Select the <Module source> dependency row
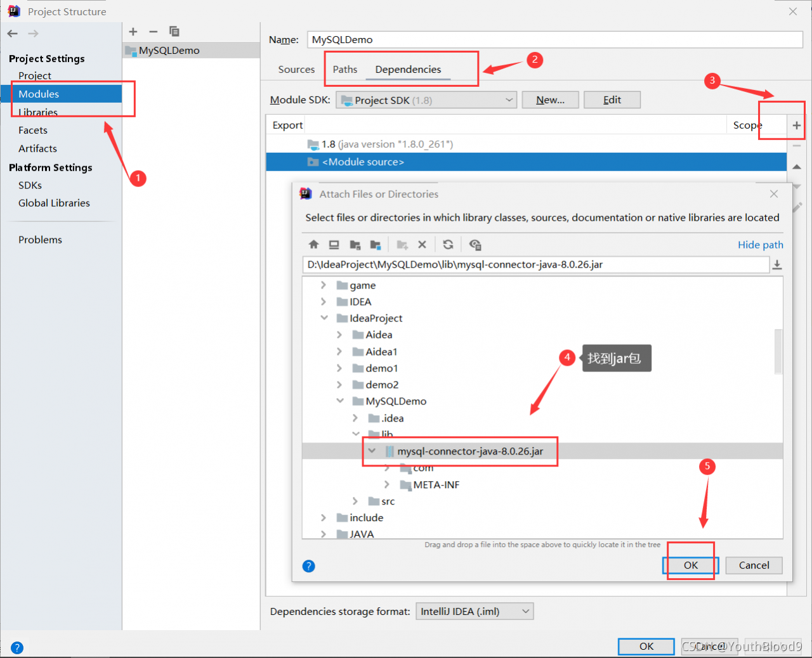812x658 pixels. (527, 162)
